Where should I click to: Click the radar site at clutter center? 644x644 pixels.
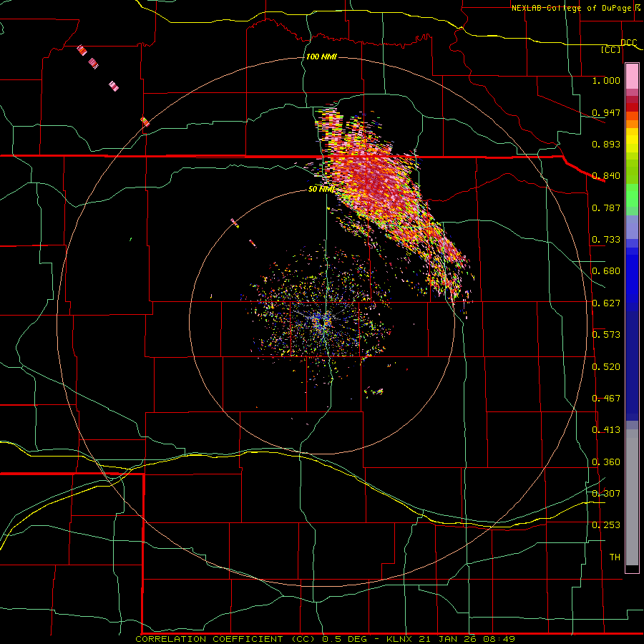323,321
